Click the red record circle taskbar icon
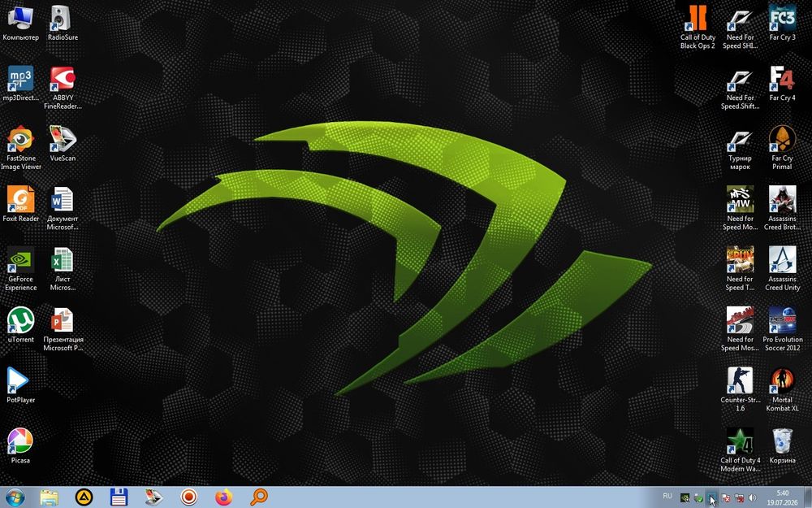This screenshot has height=508, width=812. click(x=188, y=497)
